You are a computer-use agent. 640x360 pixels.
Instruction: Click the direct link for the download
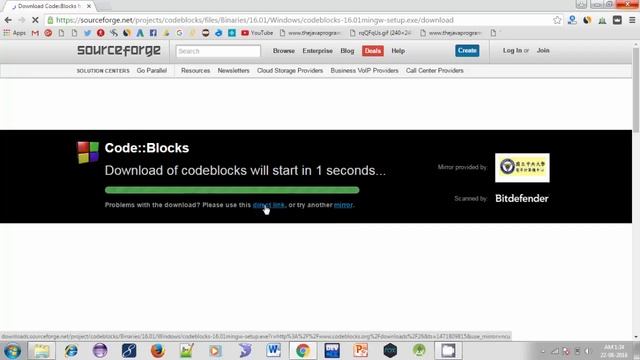(x=269, y=205)
